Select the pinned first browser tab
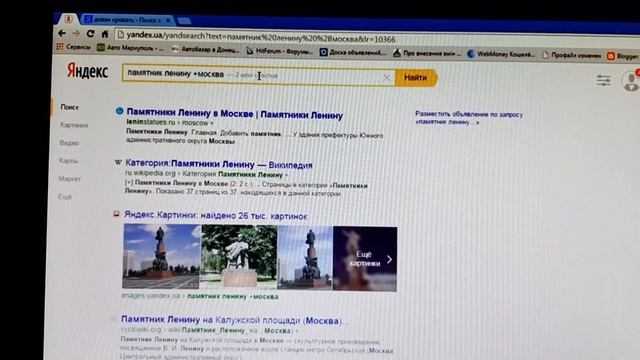The height and width of the screenshot is (360, 640). 68,18
